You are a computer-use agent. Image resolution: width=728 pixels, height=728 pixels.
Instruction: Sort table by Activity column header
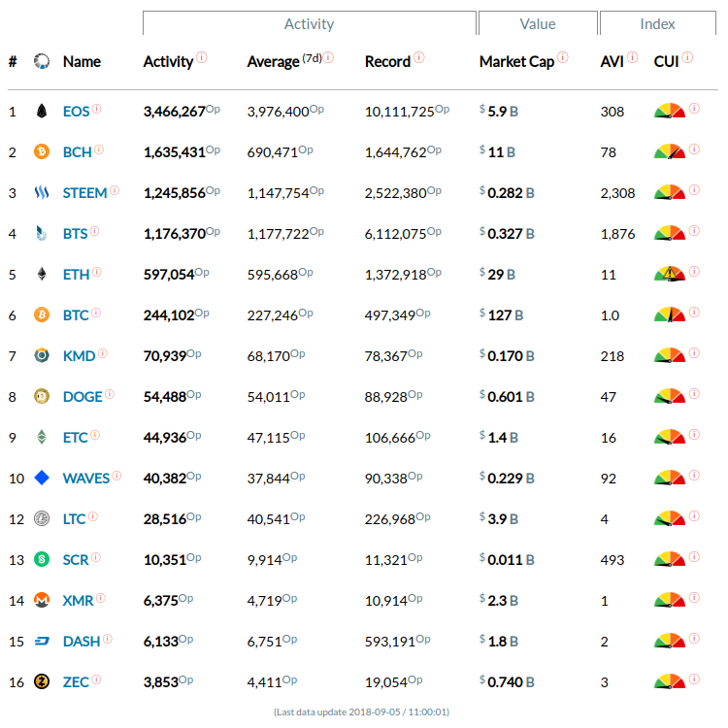(x=168, y=62)
